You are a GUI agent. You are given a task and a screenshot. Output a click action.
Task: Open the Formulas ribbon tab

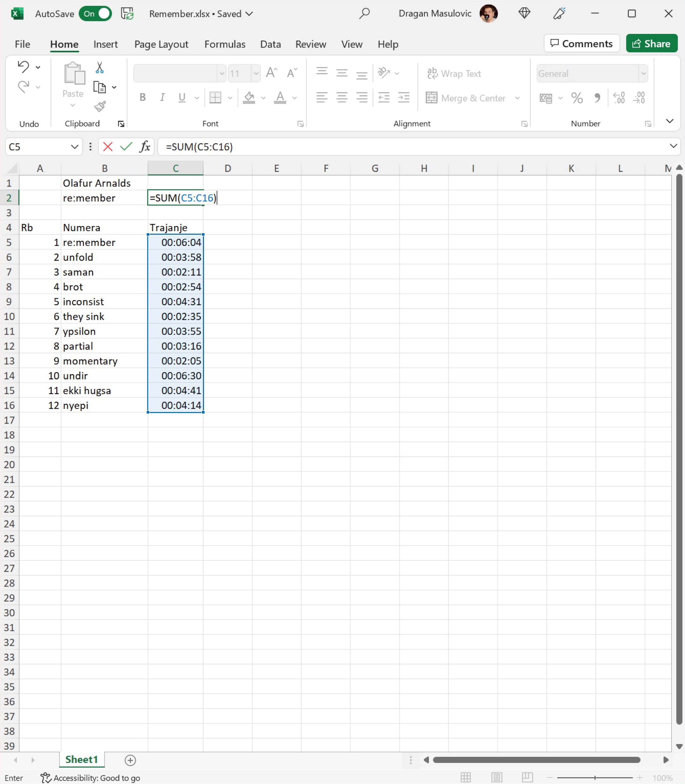225,44
